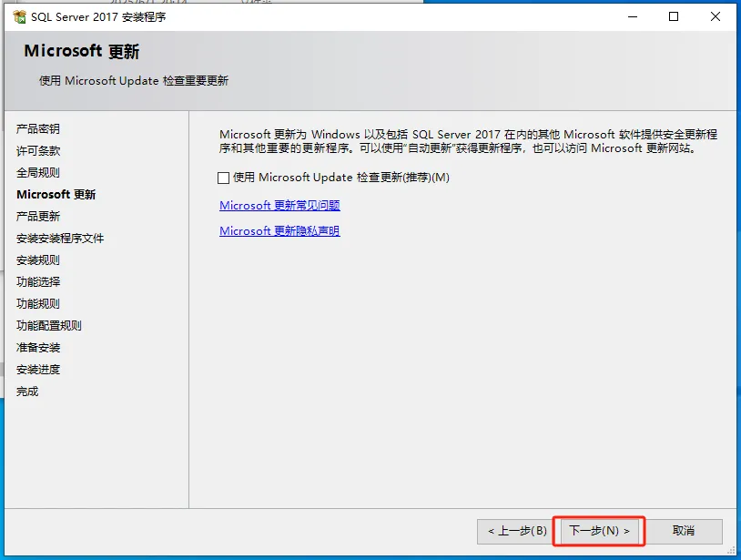Select the 准备安装 step in the sidebar
The image size is (741, 560).
coord(38,347)
